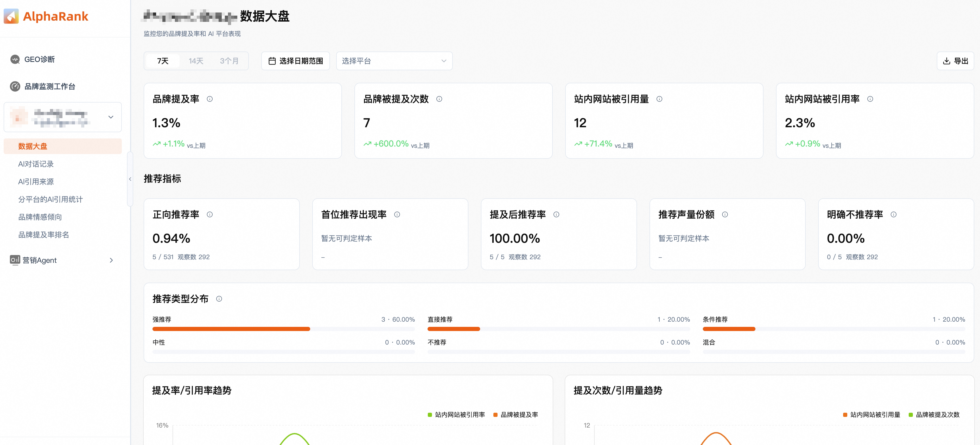Open 分平台的AI引用统计 page
The width and height of the screenshot is (980, 445).
point(50,199)
